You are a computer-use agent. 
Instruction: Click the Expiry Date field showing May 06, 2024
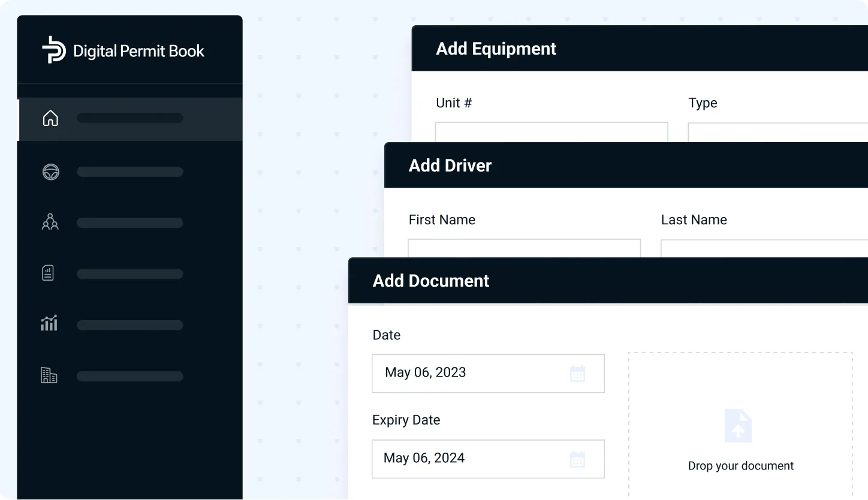click(x=488, y=459)
